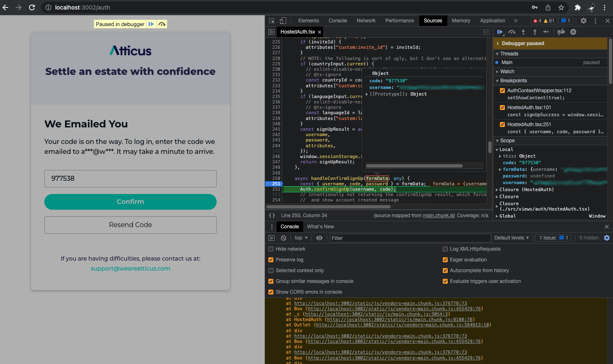Reload the page with refresh icon
This screenshot has width=613, height=364.
[x=32, y=7]
